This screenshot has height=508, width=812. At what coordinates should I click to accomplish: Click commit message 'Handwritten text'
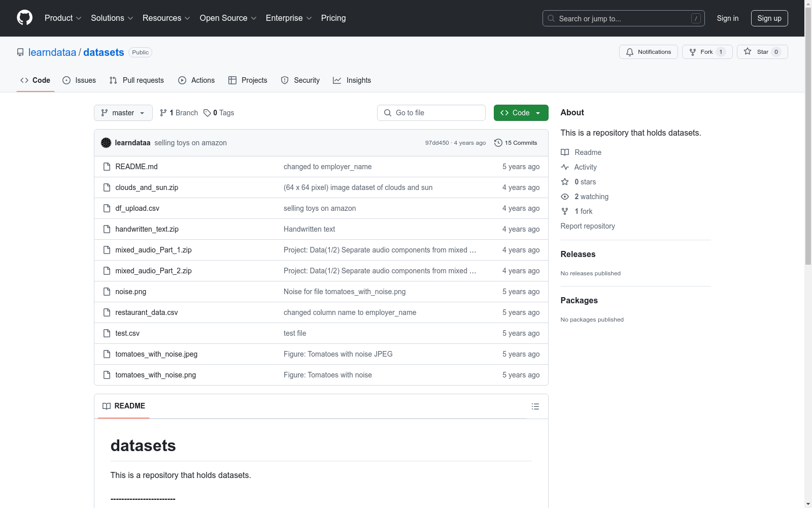point(309,229)
